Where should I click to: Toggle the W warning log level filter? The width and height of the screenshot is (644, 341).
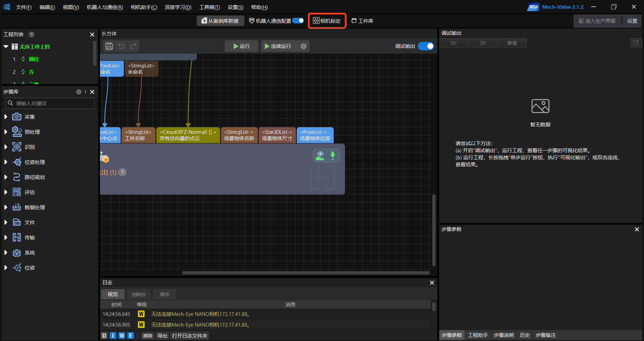tap(122, 336)
